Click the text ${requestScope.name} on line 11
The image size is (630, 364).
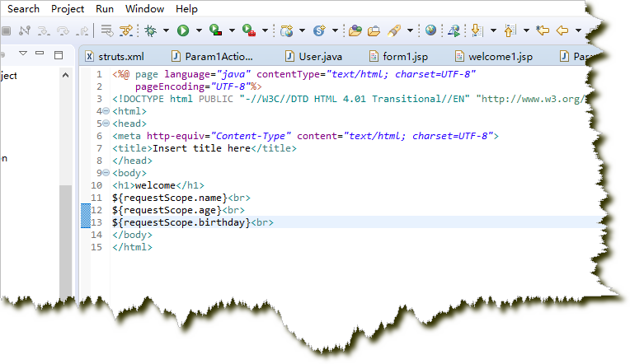tap(170, 198)
